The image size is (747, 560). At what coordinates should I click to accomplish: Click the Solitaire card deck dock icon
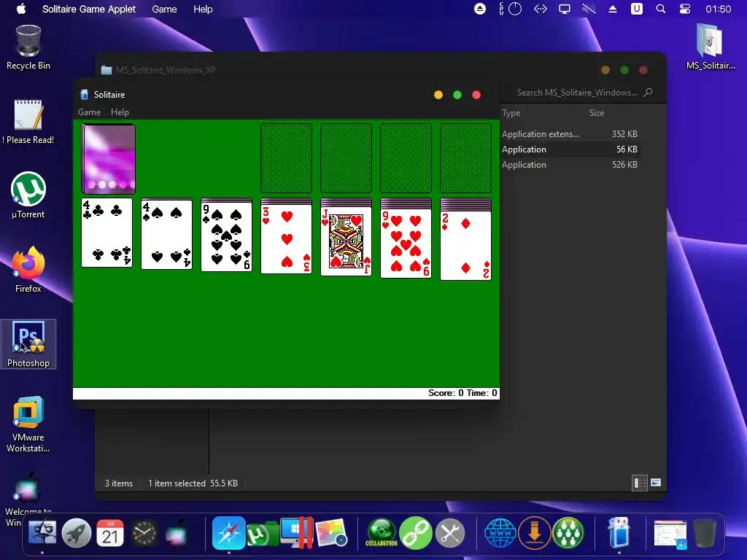coord(619,532)
